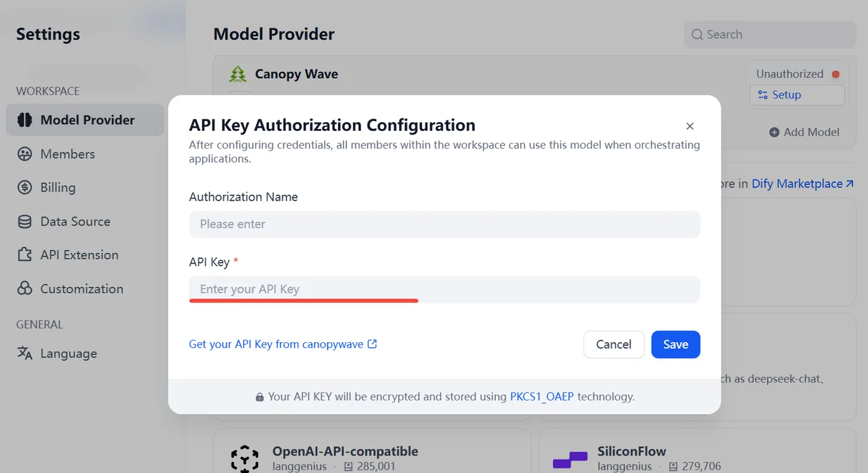Click the Language translate icon
The height and width of the screenshot is (473, 868).
pos(25,353)
